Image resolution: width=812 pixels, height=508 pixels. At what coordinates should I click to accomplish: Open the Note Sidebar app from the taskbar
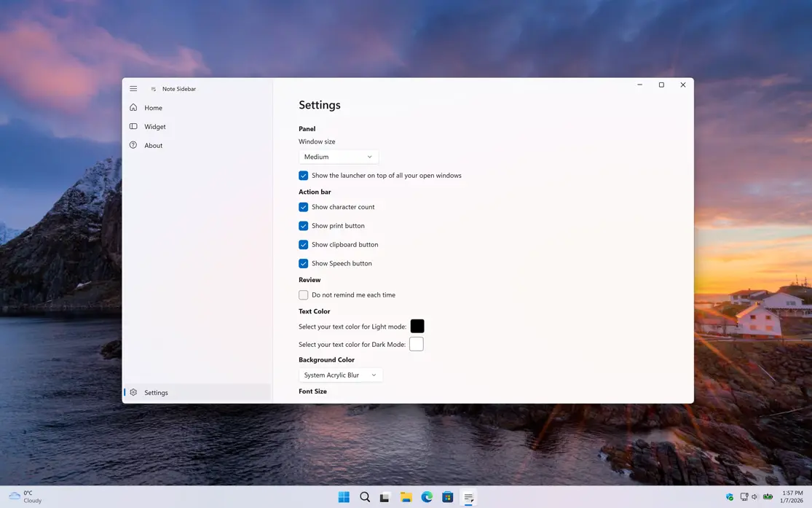468,496
